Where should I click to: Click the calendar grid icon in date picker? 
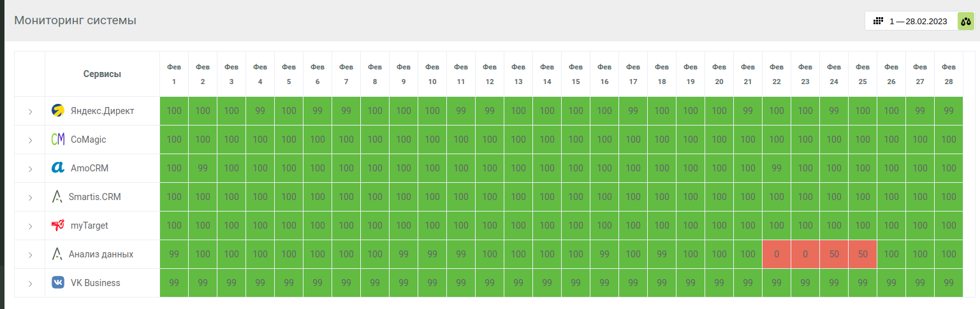pos(878,21)
